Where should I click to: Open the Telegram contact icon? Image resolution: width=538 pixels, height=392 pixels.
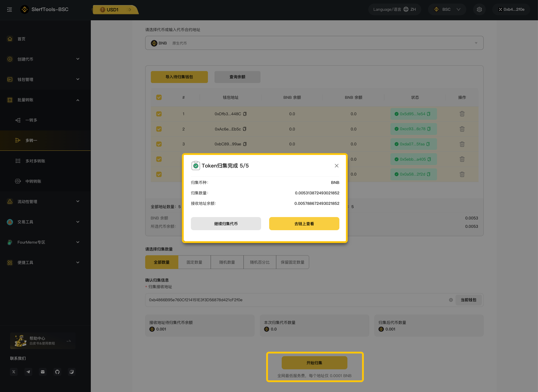[x=28, y=372]
